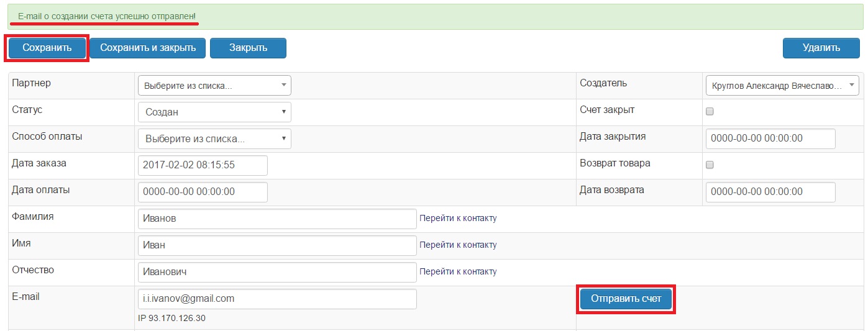Open the Способ оплаты dropdown

point(214,139)
